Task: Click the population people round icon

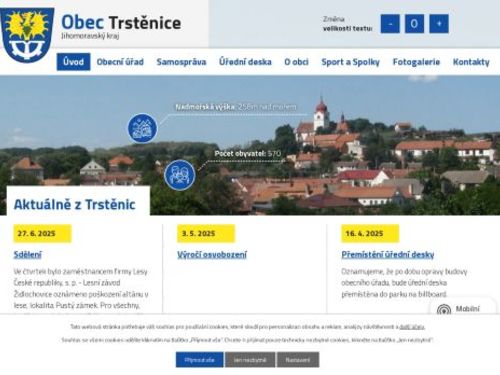Action: click(x=180, y=175)
